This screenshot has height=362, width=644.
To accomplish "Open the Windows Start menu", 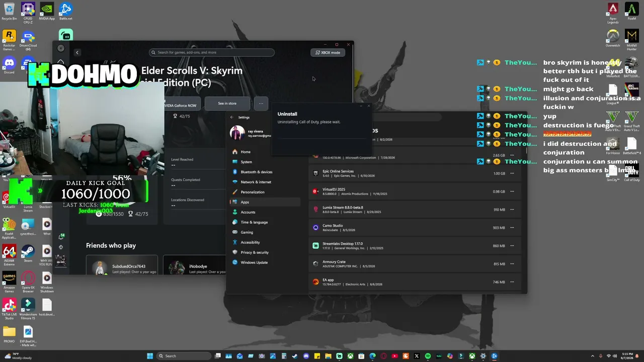I will click(x=150, y=356).
